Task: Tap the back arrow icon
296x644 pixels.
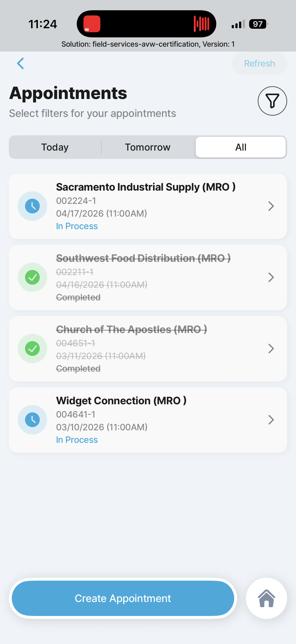Action: coord(20,64)
